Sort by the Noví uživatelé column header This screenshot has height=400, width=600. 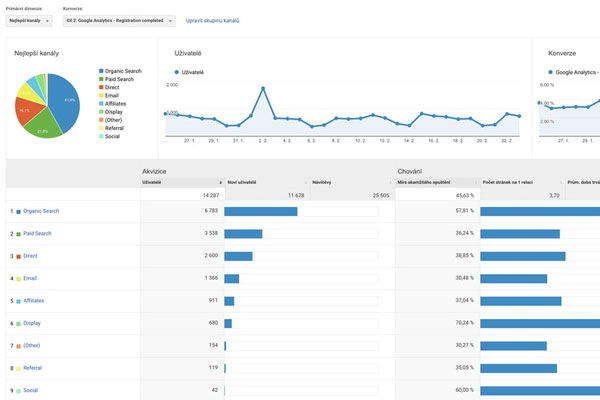tap(245, 183)
